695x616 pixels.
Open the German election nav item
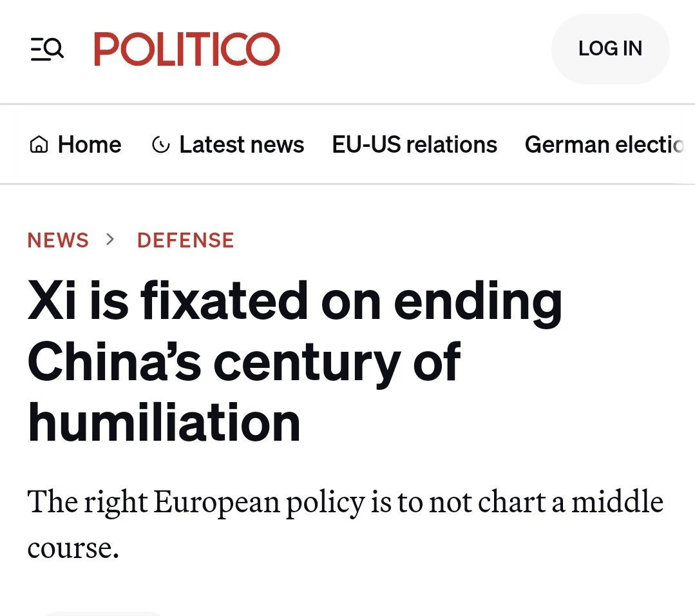tap(604, 145)
